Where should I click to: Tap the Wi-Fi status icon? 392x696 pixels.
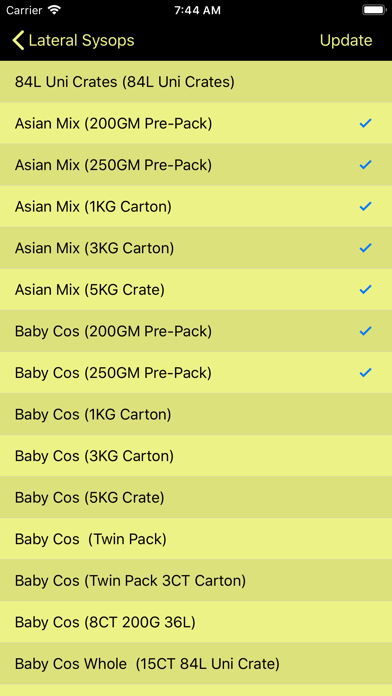pyautogui.click(x=55, y=10)
